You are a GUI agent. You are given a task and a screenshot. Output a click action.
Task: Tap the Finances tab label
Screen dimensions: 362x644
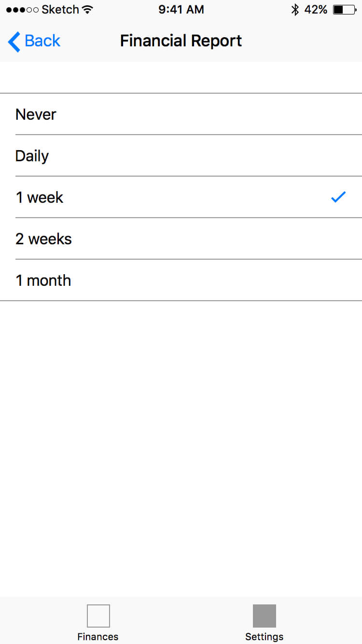[98, 636]
